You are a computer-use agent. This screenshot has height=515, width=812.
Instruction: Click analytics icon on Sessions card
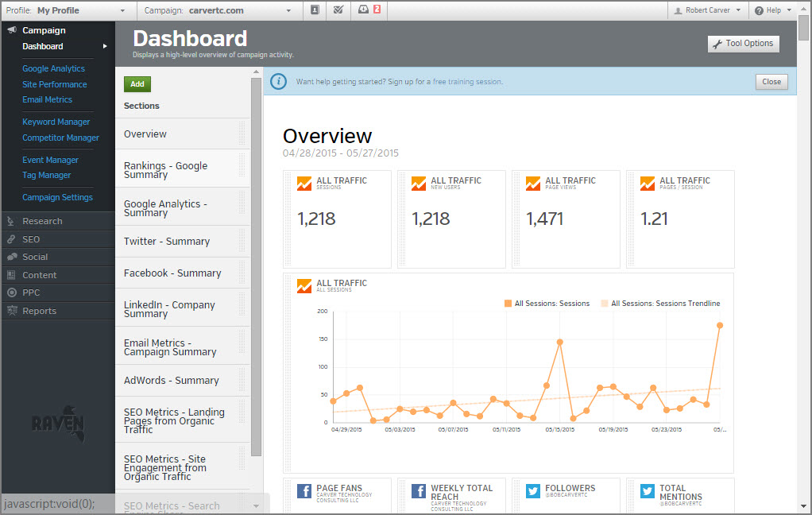click(x=304, y=184)
